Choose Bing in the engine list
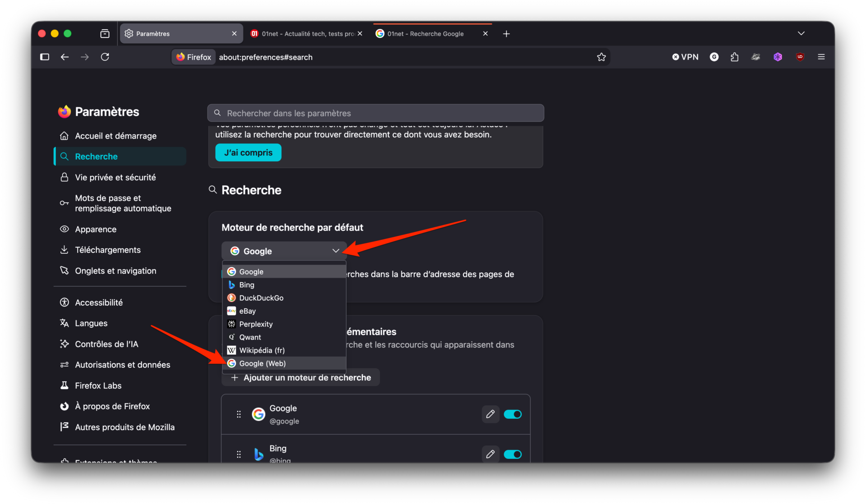The width and height of the screenshot is (866, 504). [284, 285]
